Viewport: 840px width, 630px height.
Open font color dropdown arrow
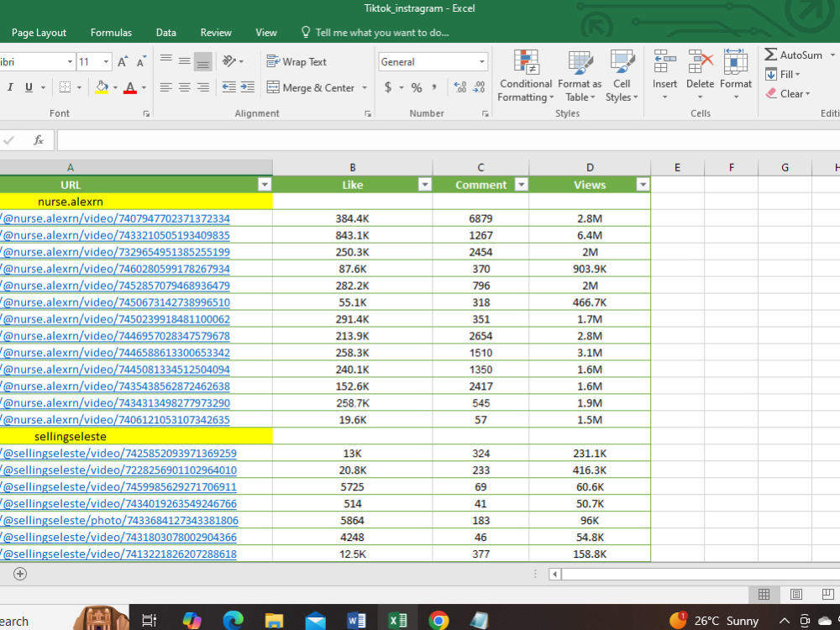(x=144, y=88)
